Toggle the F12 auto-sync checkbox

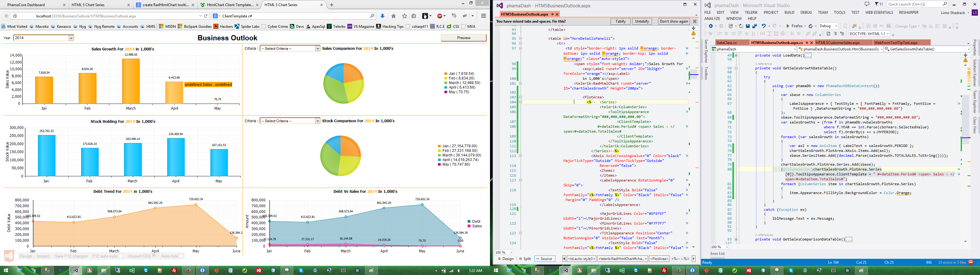pyautogui.click(x=121, y=256)
